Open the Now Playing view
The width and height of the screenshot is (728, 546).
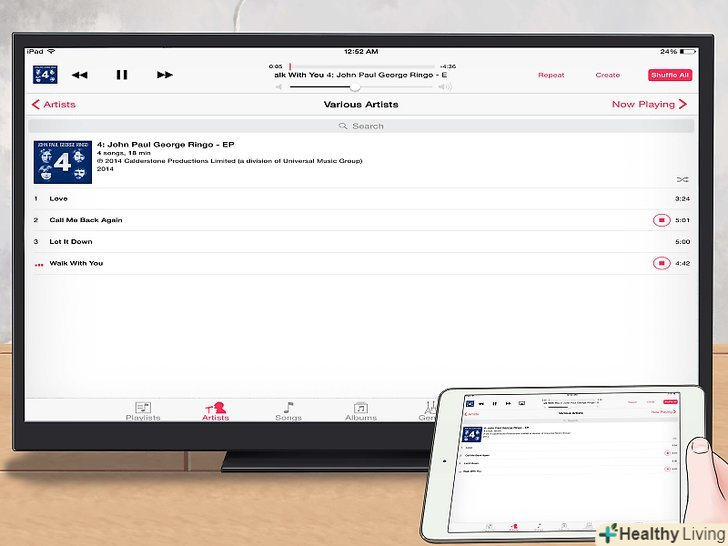649,104
